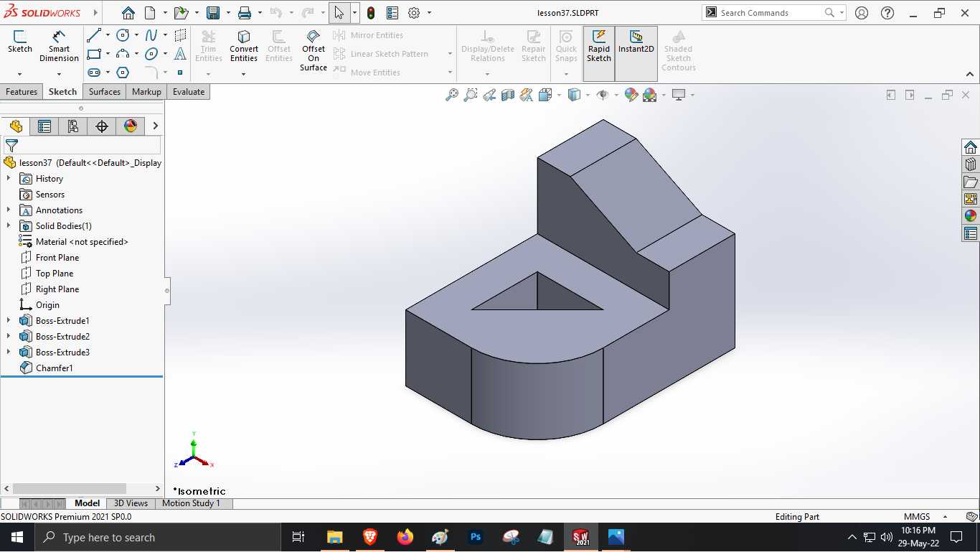
Task: Collapse the CommandManager ribbon chevron
Action: 970,74
